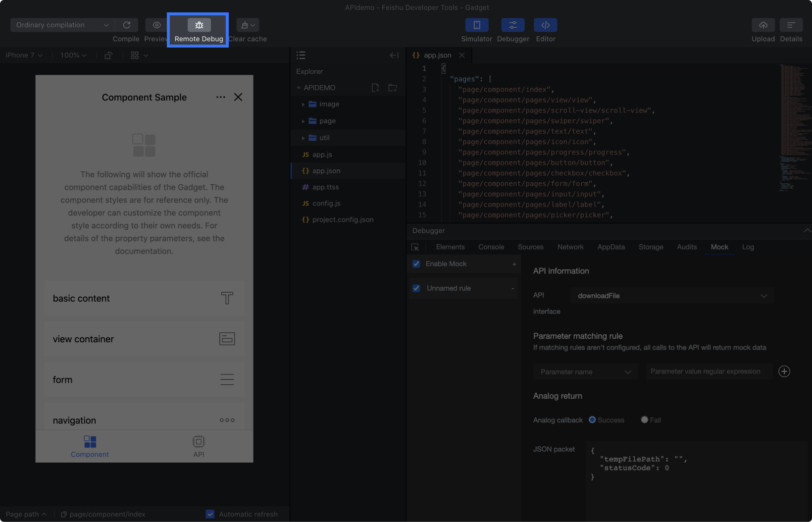Viewport: 812px width, 522px height.
Task: Expand the image folder
Action: [x=348, y=104]
